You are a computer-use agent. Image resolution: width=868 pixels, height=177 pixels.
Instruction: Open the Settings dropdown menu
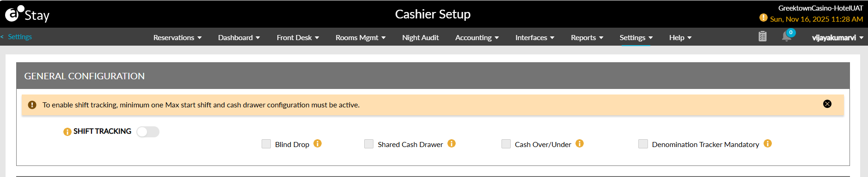click(x=636, y=37)
